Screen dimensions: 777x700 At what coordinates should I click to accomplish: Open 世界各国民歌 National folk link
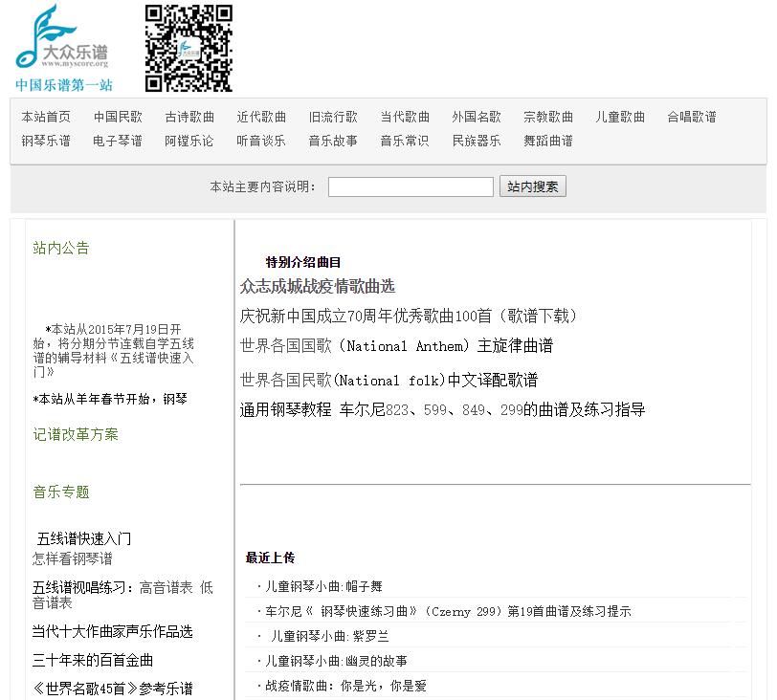(389, 380)
